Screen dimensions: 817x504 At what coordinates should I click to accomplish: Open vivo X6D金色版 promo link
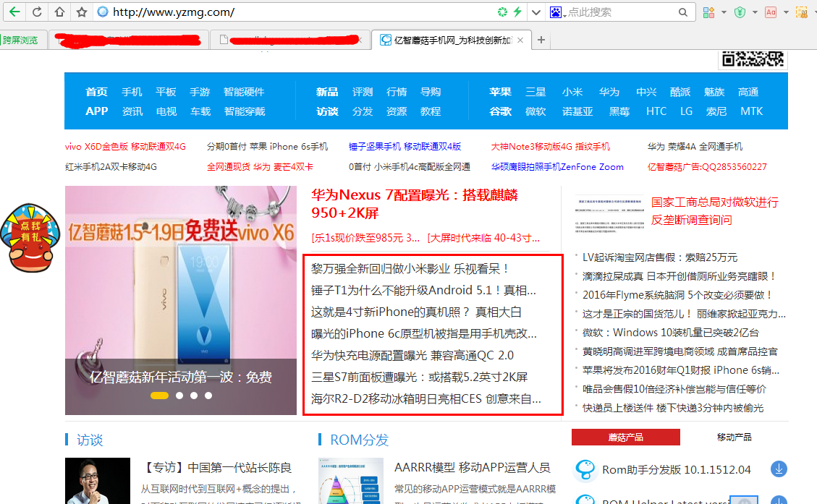(125, 146)
